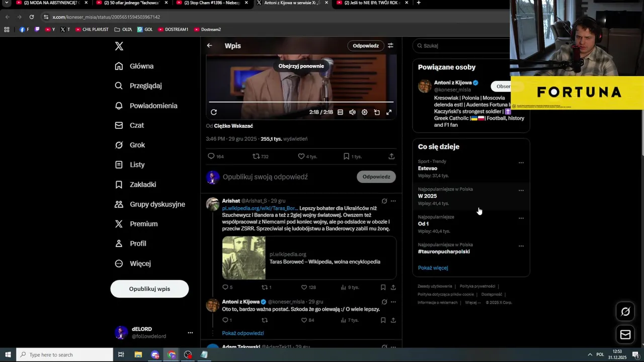Open Grupy dyskusyjne in the sidebar
This screenshot has height=362, width=644.
[150, 204]
